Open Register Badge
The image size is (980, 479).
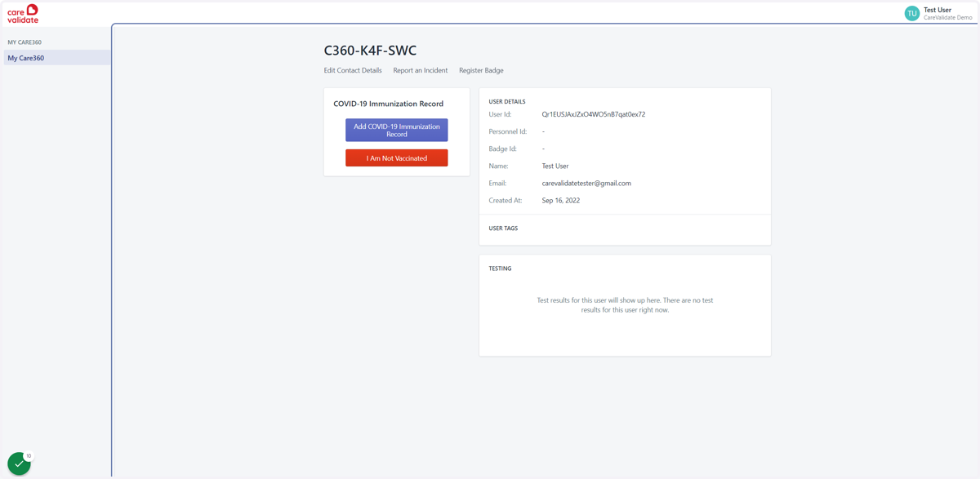[481, 70]
